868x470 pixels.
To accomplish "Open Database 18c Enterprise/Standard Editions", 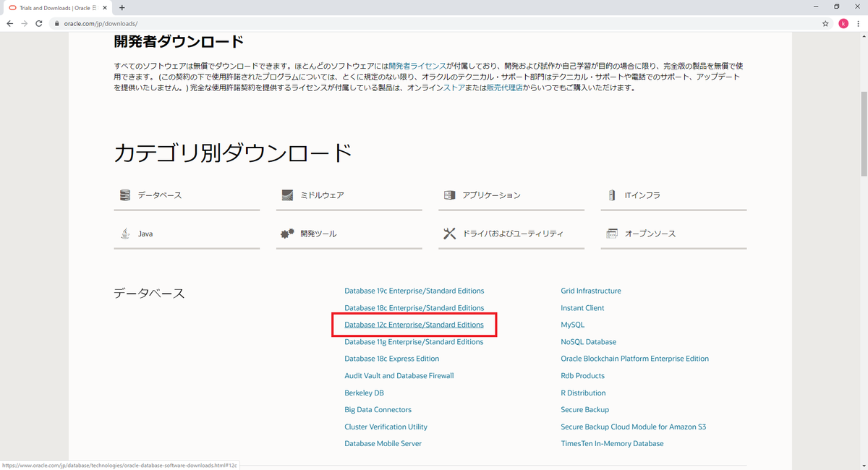I will (414, 308).
